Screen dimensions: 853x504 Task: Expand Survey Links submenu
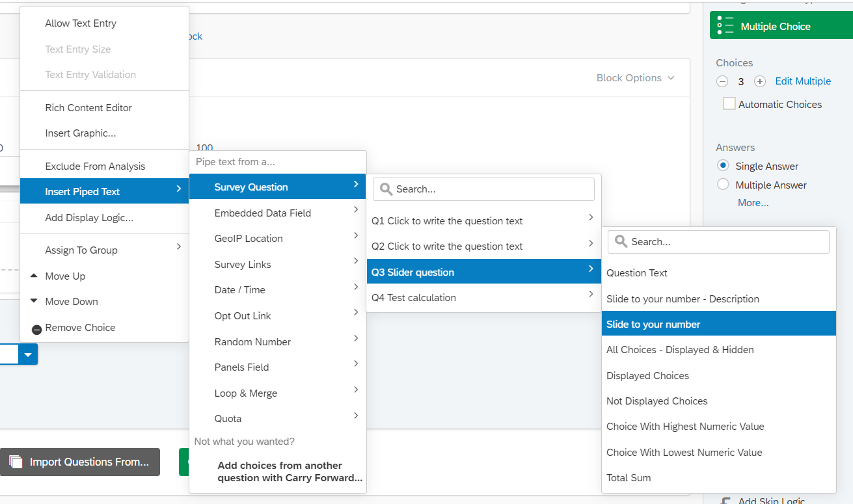pos(356,261)
